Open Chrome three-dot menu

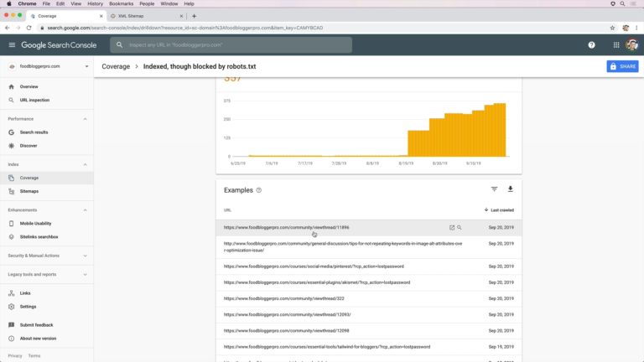636,28
